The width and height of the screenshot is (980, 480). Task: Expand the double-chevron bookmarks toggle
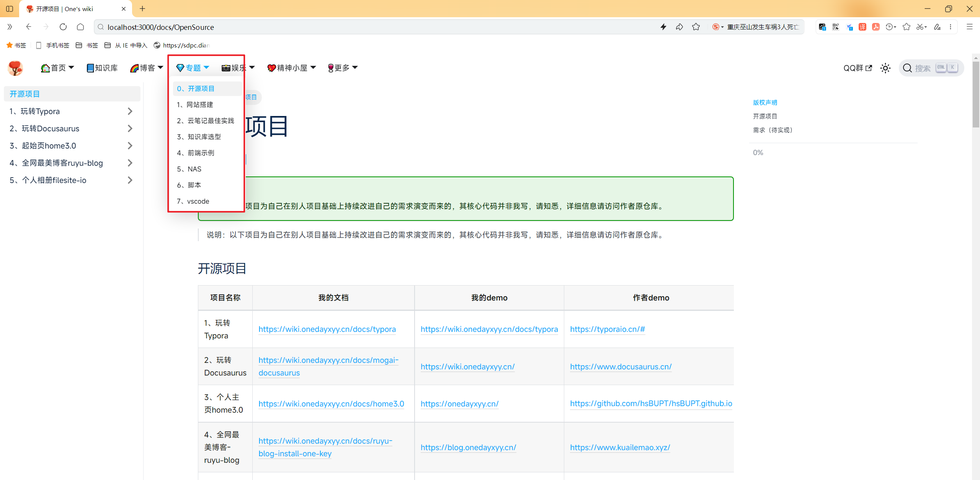[x=10, y=27]
